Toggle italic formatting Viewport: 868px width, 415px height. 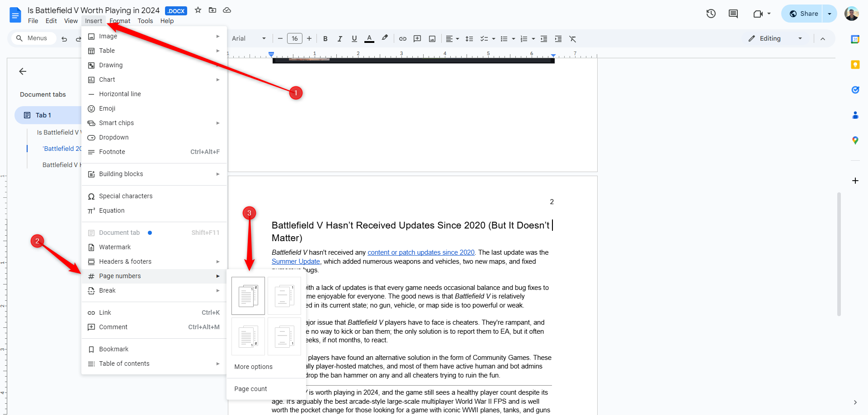point(340,39)
